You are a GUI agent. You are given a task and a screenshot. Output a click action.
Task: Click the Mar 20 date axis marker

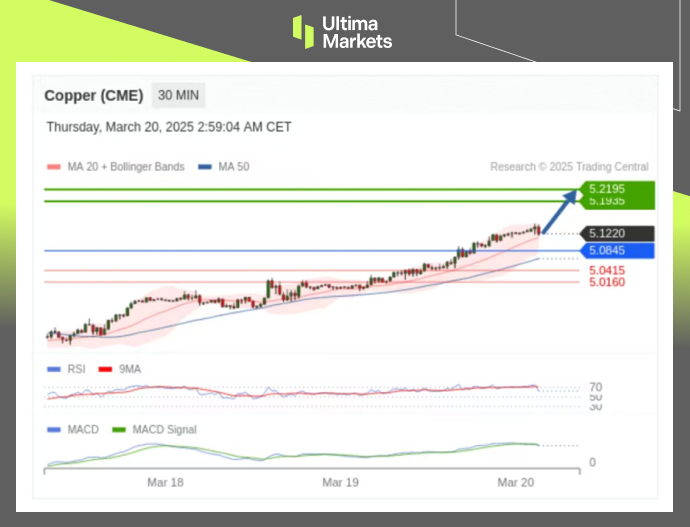coord(515,482)
